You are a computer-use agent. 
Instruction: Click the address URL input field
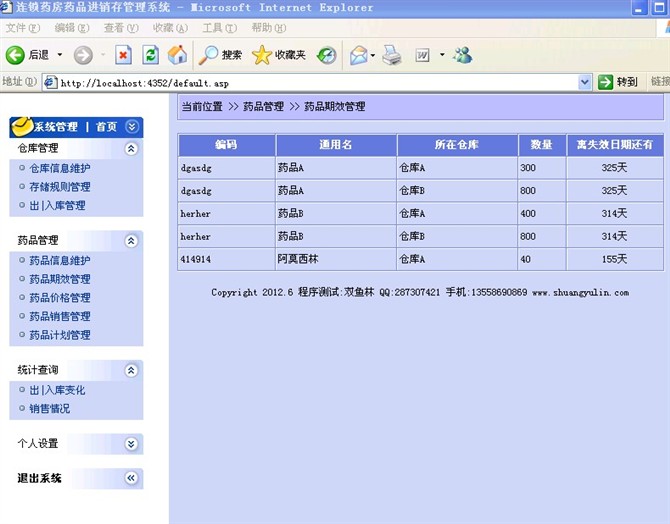coord(317,82)
